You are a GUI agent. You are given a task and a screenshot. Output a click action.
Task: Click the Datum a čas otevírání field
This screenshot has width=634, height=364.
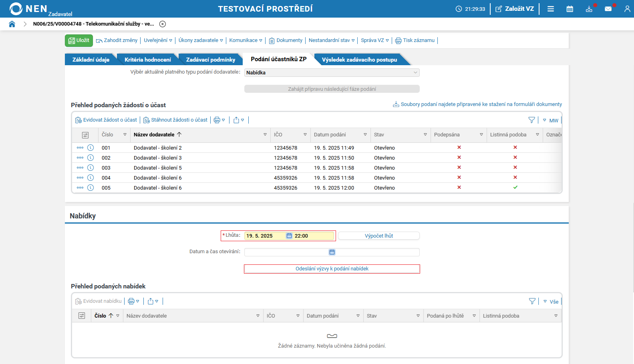point(332,252)
